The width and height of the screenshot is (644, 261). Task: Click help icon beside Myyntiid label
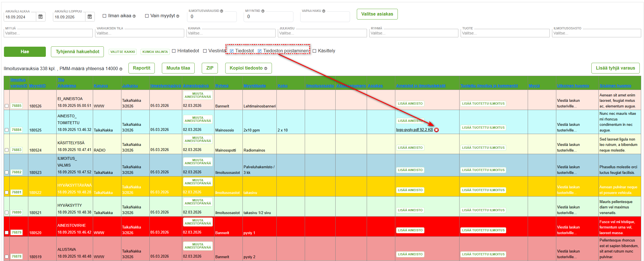tap(263, 11)
